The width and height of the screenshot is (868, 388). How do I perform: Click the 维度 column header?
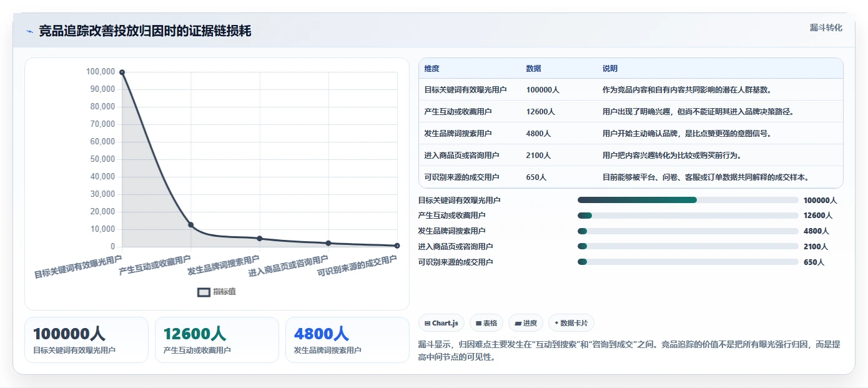point(432,69)
